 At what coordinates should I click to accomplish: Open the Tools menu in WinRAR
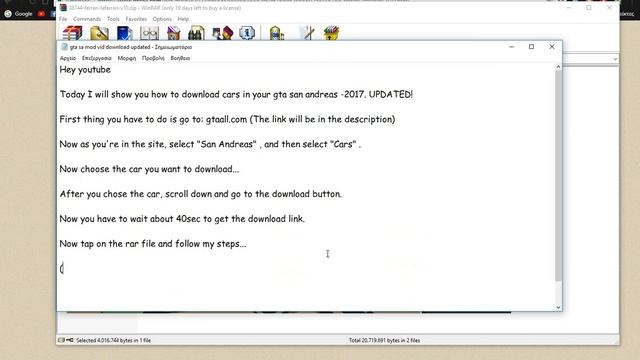(x=113, y=19)
